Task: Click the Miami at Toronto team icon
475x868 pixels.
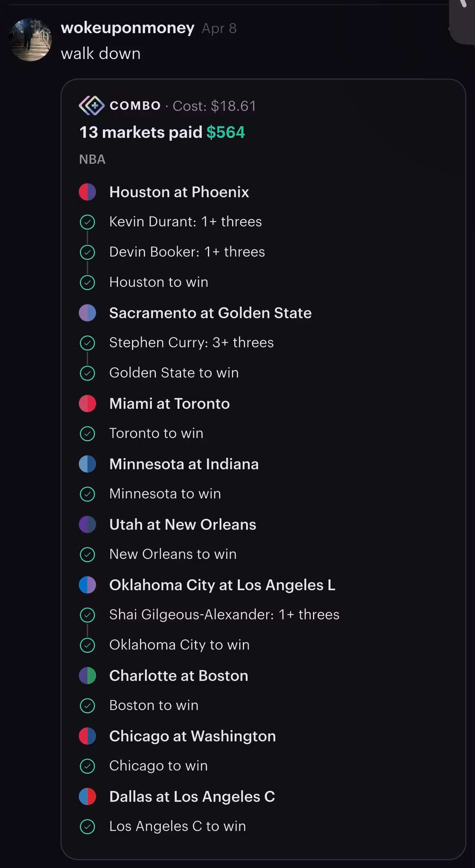Action: click(x=87, y=403)
